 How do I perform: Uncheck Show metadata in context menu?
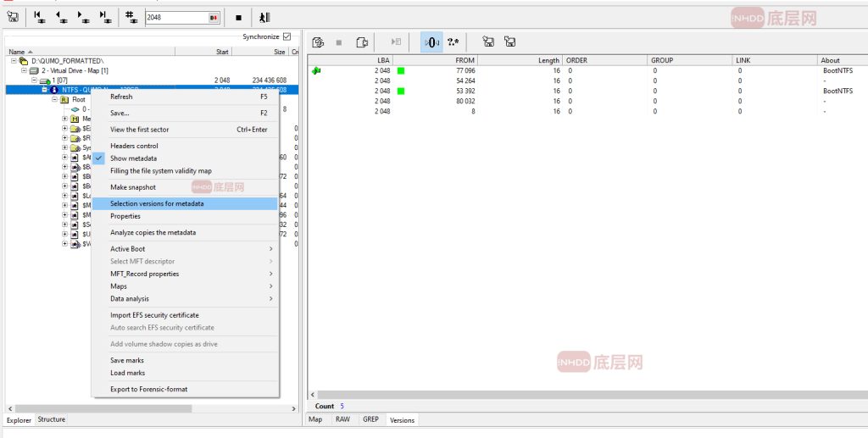click(133, 158)
